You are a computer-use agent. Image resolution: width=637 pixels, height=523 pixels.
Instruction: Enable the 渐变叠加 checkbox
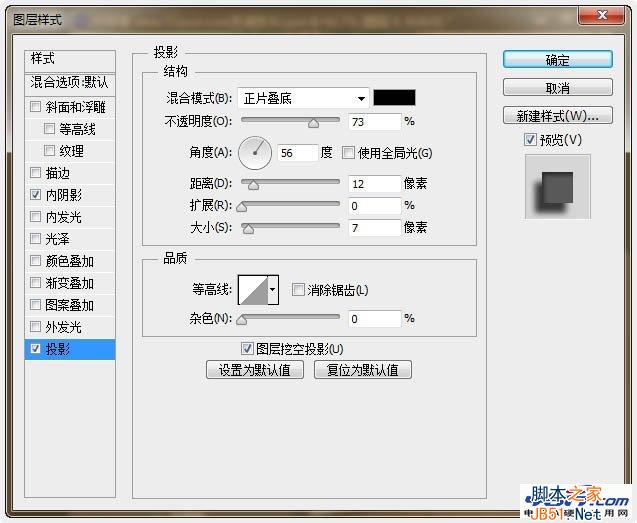pyautogui.click(x=35, y=282)
